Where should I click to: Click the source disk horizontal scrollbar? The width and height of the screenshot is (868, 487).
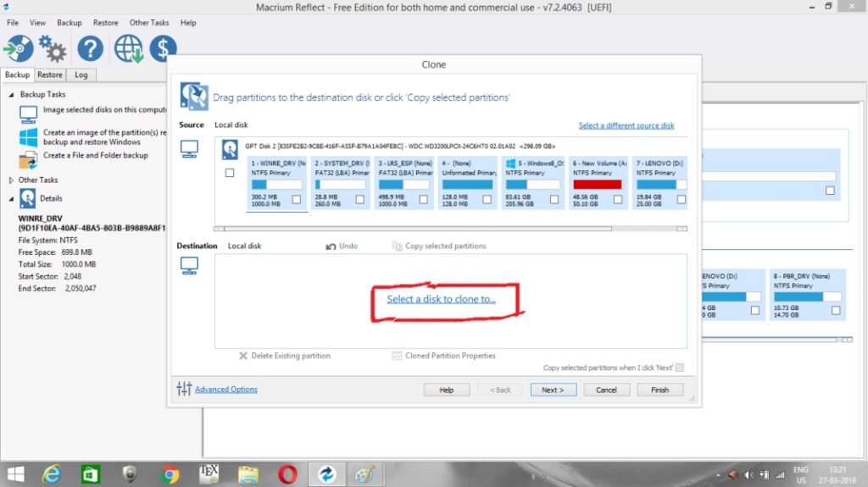[x=418, y=229]
